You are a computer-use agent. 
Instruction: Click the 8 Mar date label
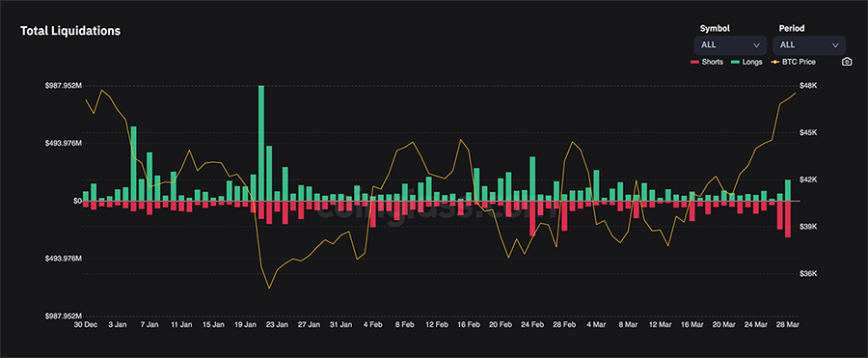629,325
